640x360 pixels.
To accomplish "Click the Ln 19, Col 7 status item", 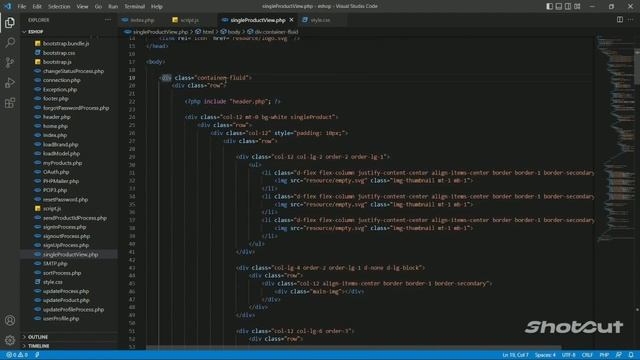I will coord(516,355).
